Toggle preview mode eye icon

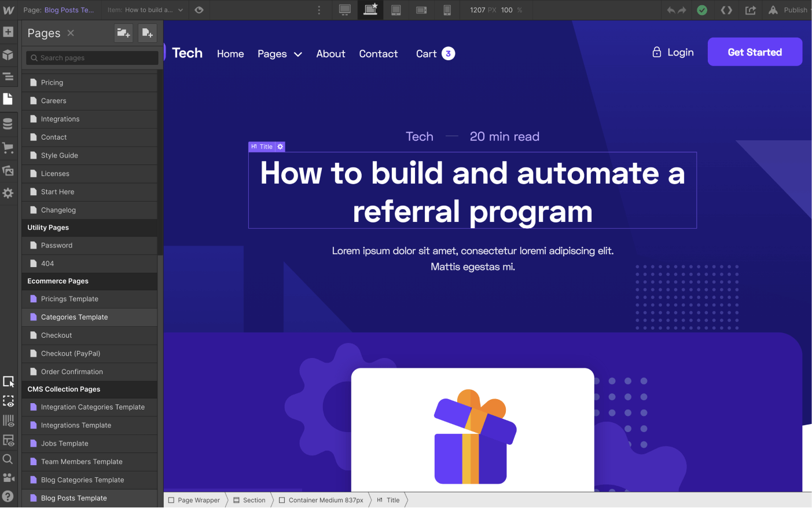point(199,10)
